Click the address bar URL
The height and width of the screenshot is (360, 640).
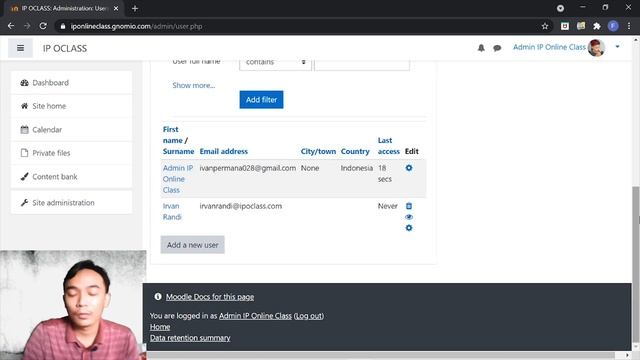136,26
